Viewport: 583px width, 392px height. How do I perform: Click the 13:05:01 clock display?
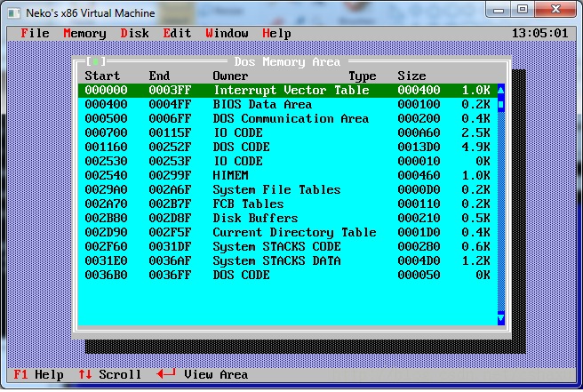click(x=539, y=33)
